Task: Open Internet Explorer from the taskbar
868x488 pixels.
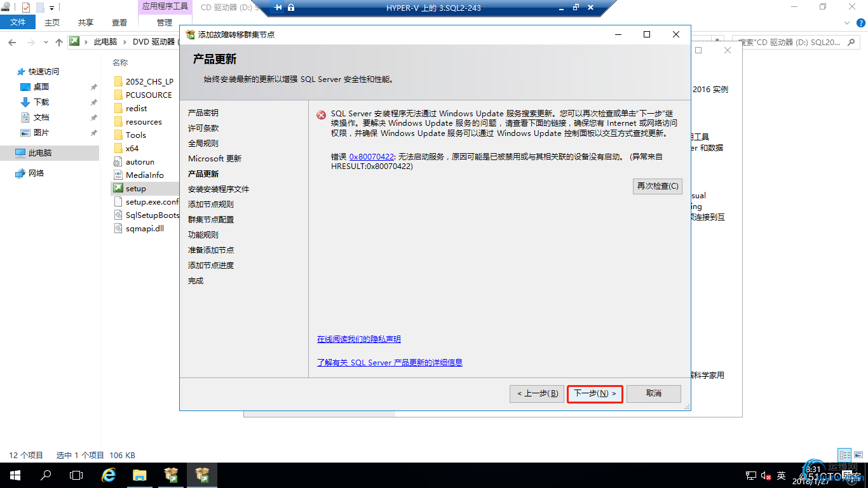Action: (x=109, y=475)
